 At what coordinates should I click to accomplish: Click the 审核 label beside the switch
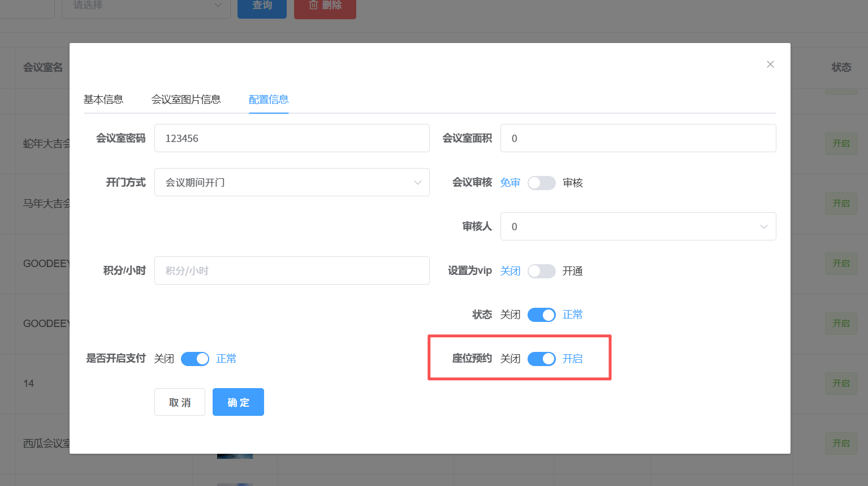click(573, 183)
